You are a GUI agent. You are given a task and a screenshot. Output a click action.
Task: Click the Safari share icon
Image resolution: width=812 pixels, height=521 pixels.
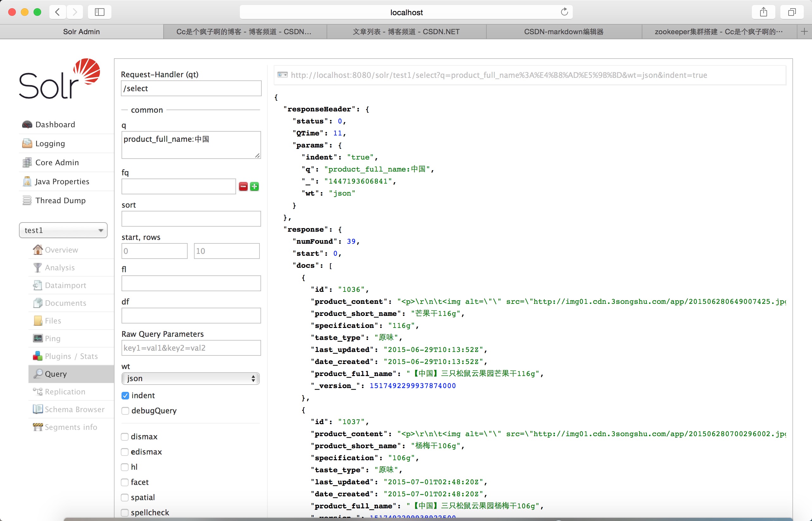point(763,12)
